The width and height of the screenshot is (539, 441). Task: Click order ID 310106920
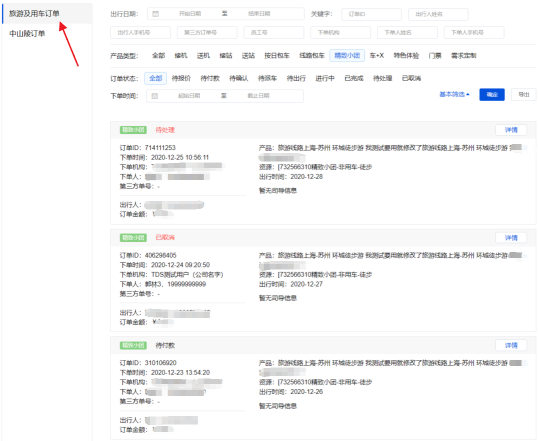point(161,363)
